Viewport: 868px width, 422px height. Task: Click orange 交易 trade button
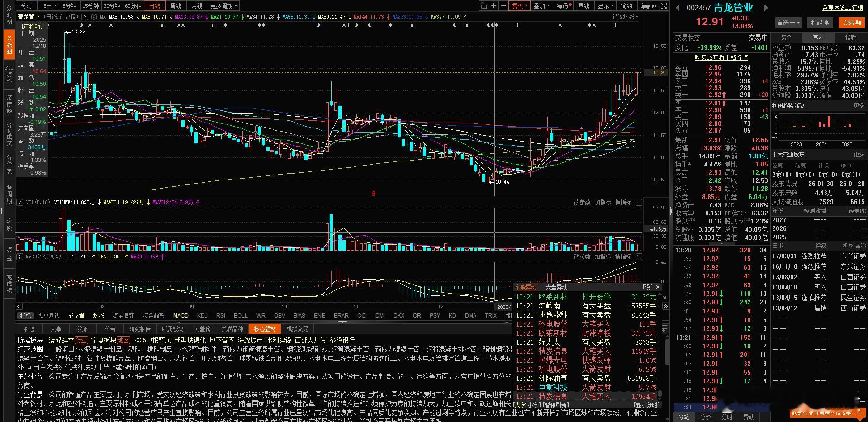pos(852,23)
